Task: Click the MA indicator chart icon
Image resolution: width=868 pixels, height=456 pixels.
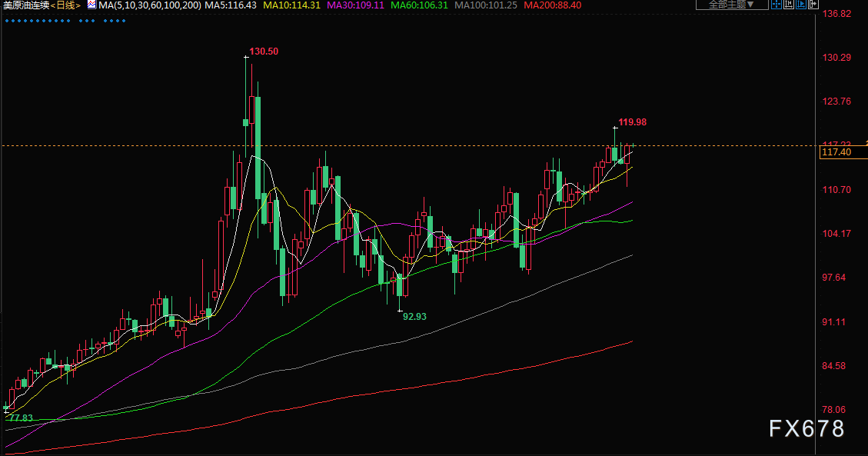Action: (x=91, y=5)
